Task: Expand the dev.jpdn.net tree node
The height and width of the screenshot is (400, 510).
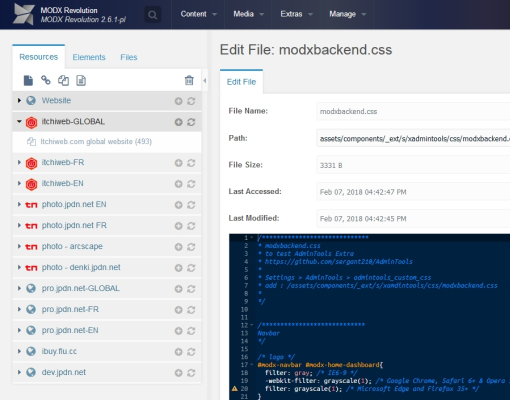Action: click(x=19, y=372)
